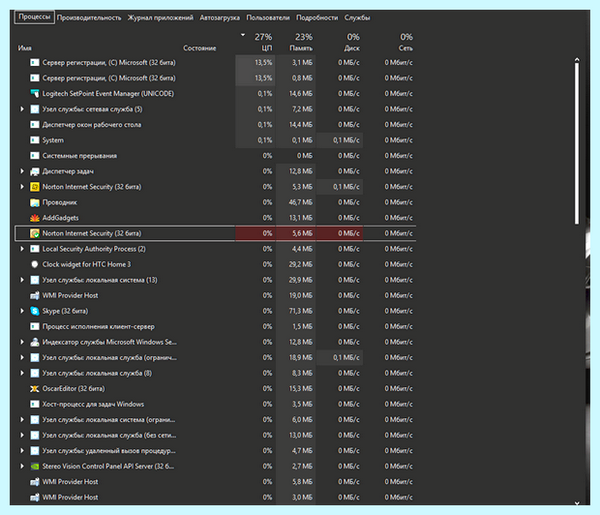Expand Узел службы: сетевая служба (5)
The width and height of the screenshot is (600, 515).
point(22,109)
